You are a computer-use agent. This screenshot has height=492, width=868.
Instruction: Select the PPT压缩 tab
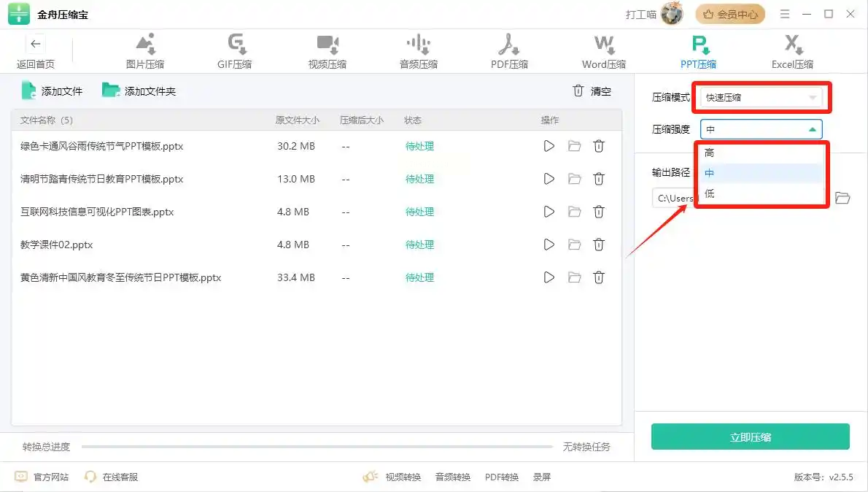click(699, 52)
